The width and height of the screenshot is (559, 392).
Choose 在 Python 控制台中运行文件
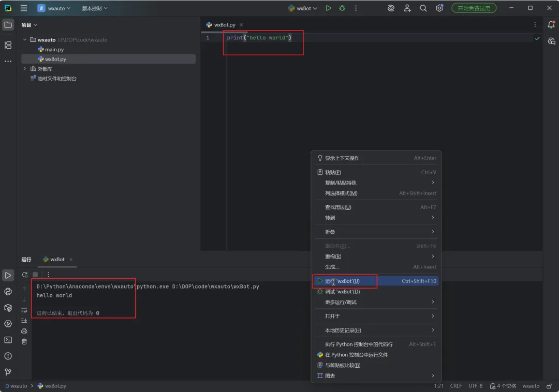click(x=376, y=355)
